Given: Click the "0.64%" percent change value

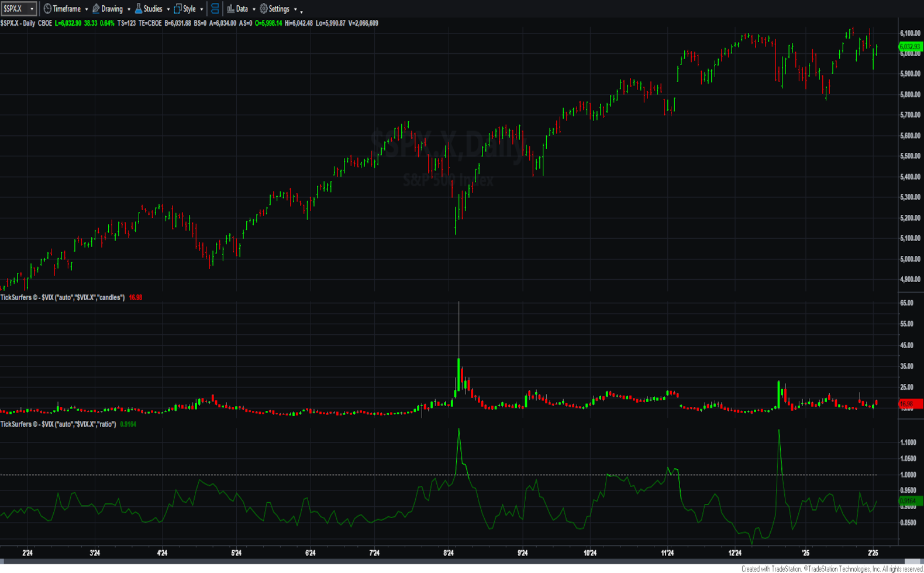Looking at the screenshot, I should coord(107,23).
